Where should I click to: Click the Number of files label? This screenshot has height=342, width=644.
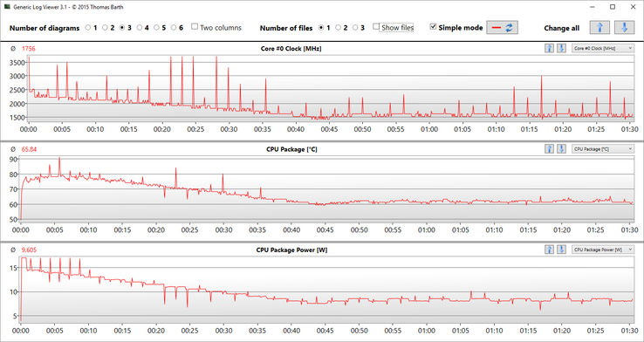pos(286,28)
